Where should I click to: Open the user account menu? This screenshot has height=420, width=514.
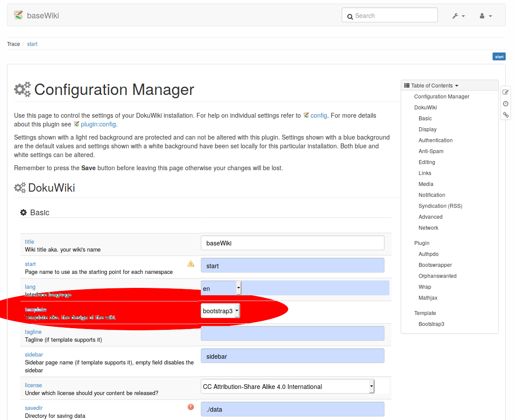[486, 16]
